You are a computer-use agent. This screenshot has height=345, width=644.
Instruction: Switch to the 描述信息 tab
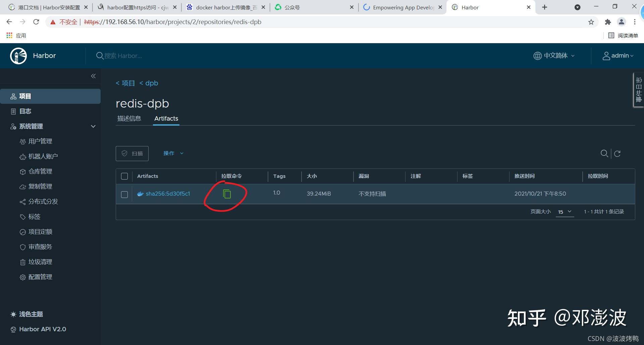129,118
